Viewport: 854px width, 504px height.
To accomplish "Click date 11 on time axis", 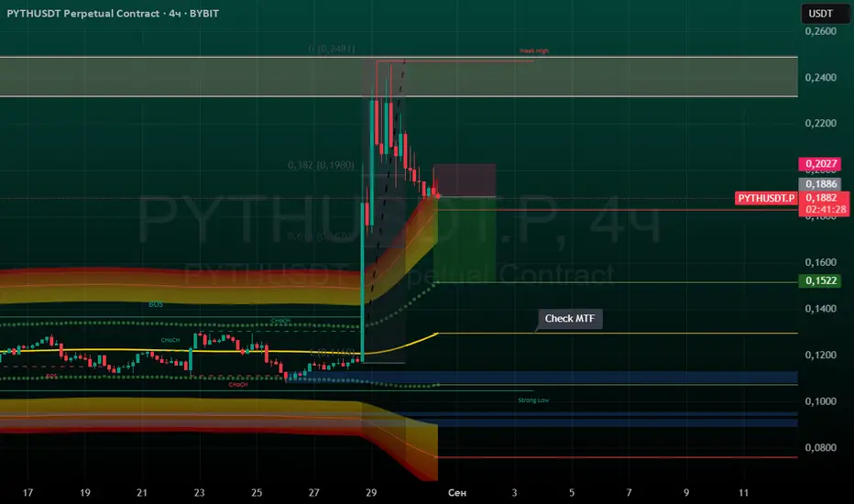I will pyautogui.click(x=743, y=493).
